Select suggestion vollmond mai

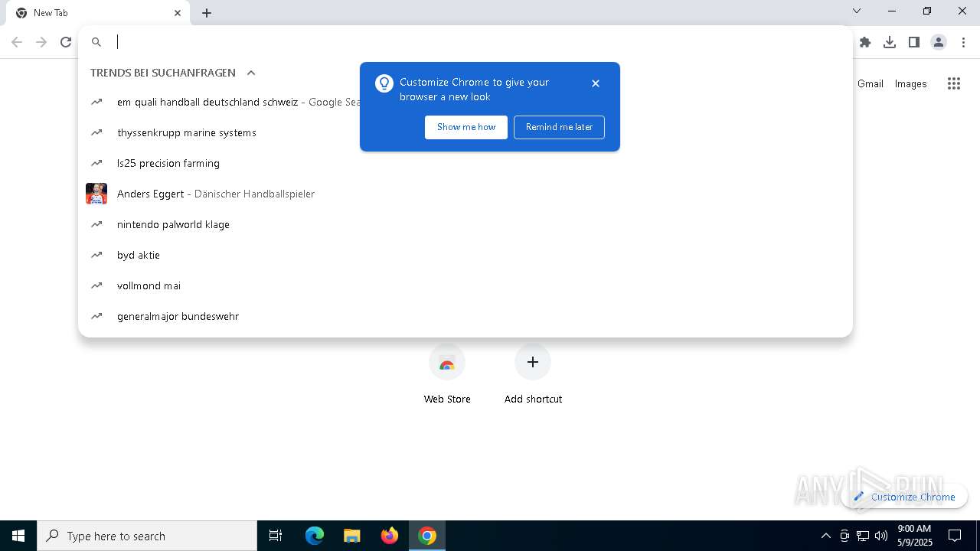(x=465, y=285)
